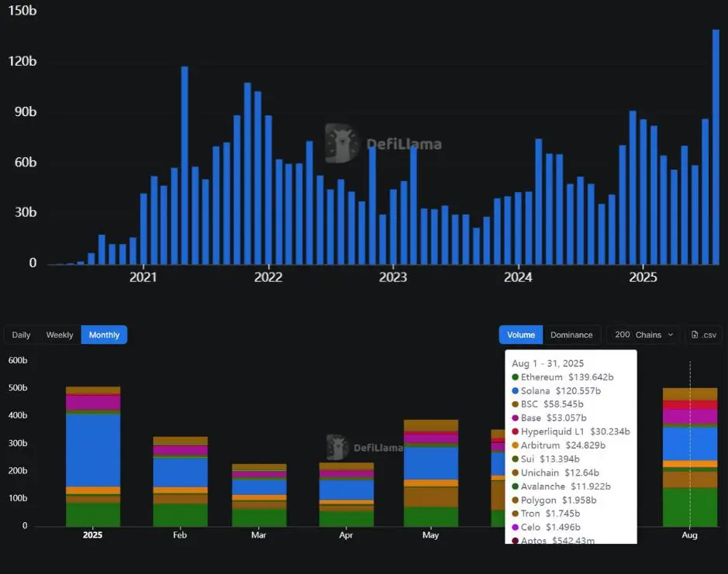Click the Mar stacked bar

pos(259,495)
